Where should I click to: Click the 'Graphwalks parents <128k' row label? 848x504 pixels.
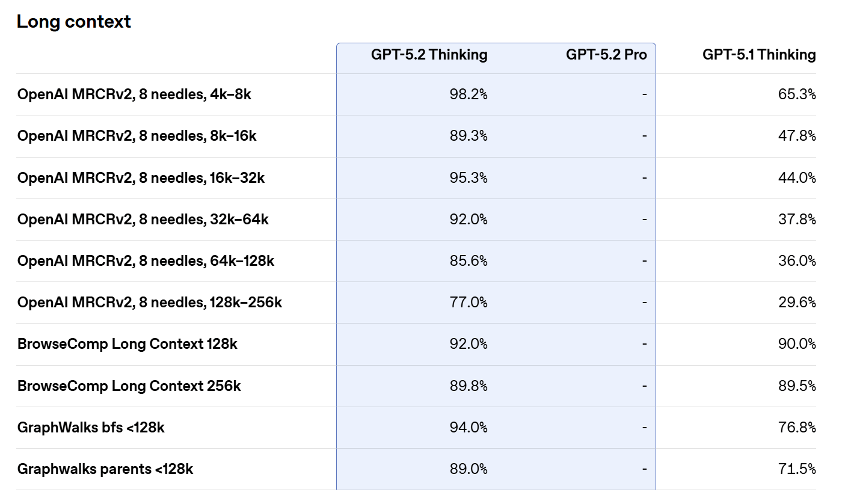[x=105, y=469]
